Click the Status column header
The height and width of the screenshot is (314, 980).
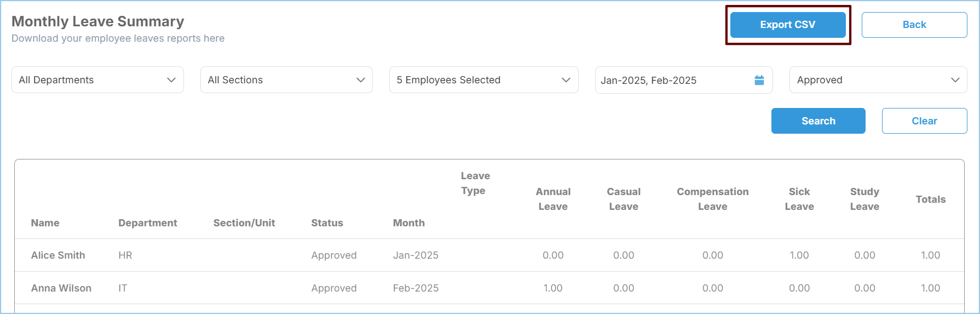(x=327, y=223)
